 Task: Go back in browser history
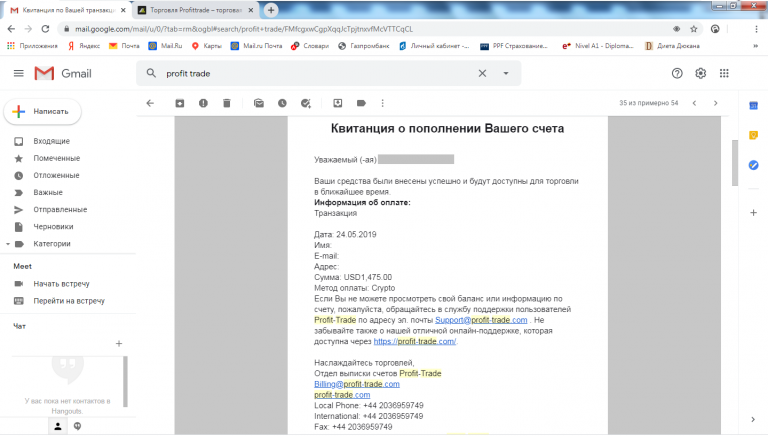(11, 29)
